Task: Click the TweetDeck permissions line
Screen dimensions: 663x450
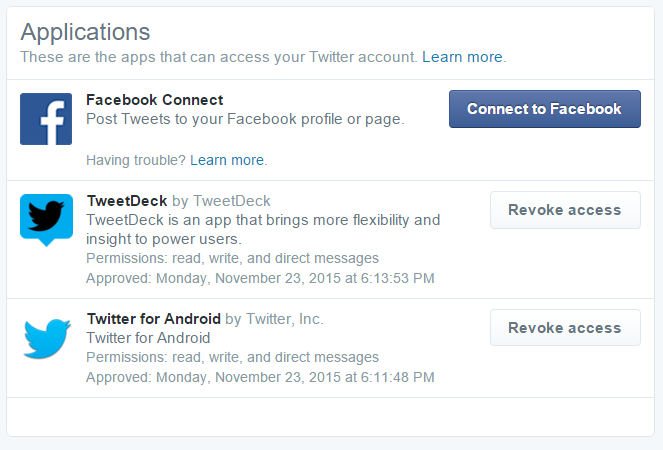Action: [232, 258]
